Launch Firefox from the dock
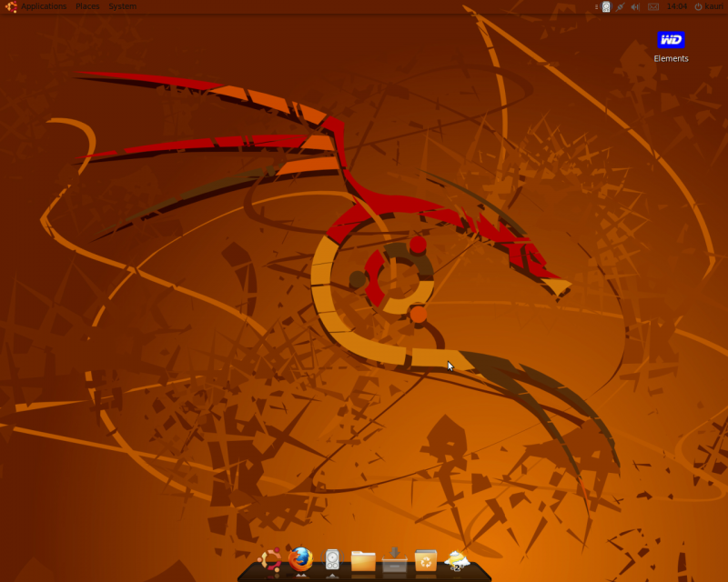Image resolution: width=728 pixels, height=582 pixels. (301, 558)
